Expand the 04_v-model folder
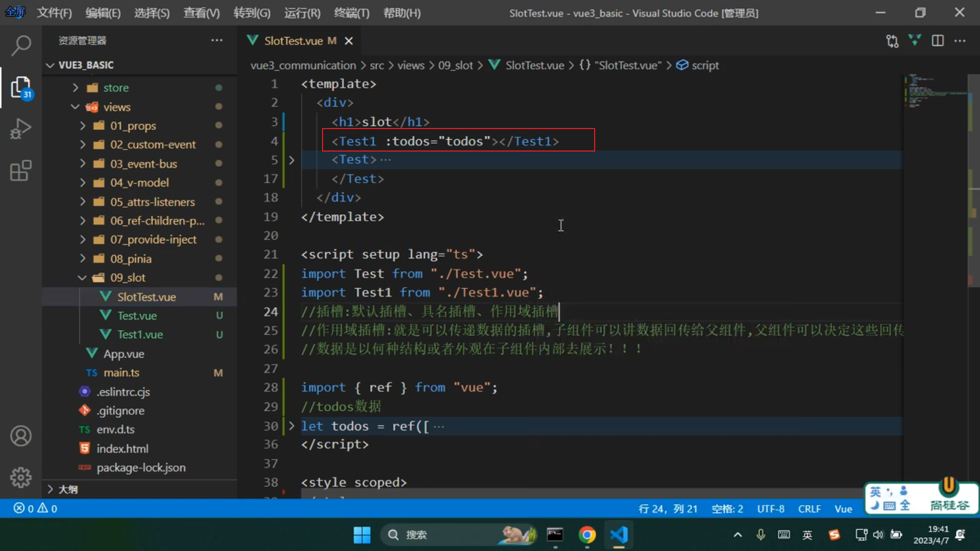This screenshot has width=980, height=551. pos(83,183)
